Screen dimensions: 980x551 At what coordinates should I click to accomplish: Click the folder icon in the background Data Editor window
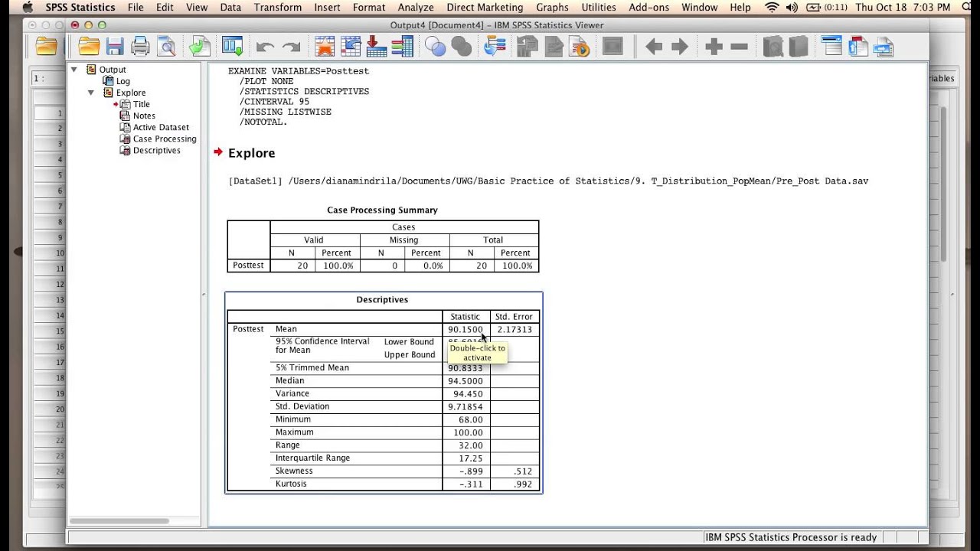point(46,47)
